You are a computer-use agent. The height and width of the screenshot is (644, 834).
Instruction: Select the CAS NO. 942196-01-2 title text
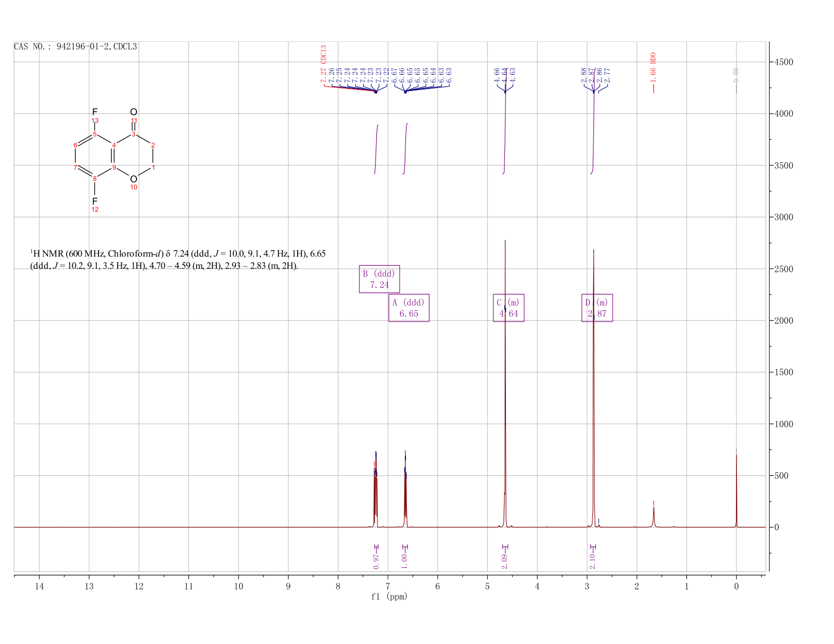point(75,46)
